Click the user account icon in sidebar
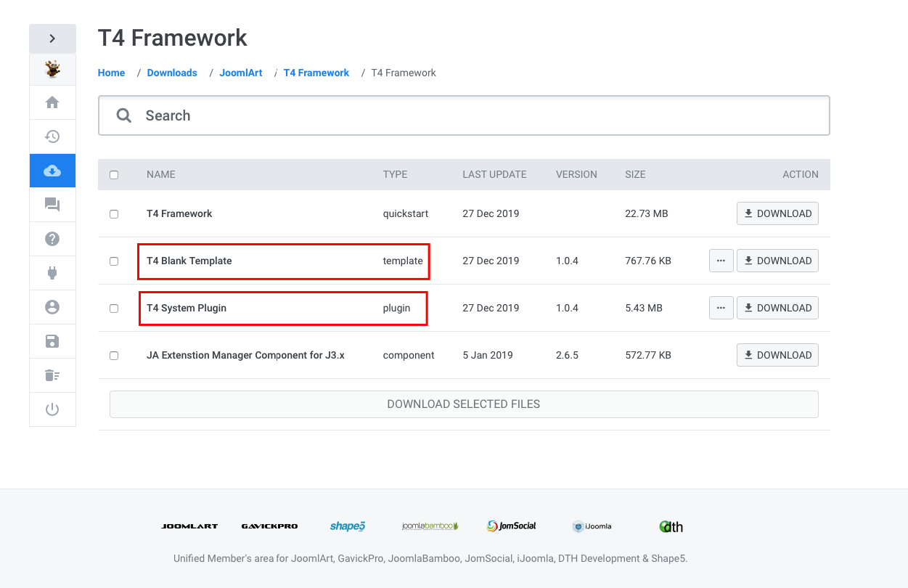The image size is (908, 588). pyautogui.click(x=52, y=307)
